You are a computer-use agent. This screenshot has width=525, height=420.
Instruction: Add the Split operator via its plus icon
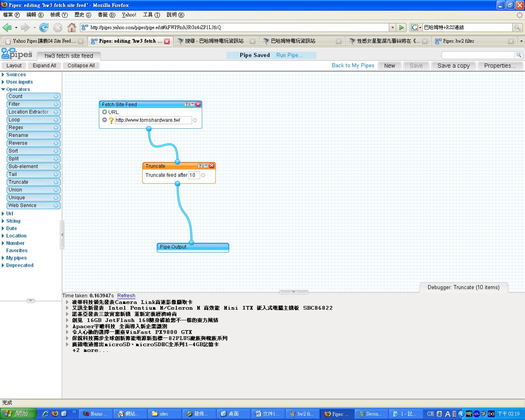pyautogui.click(x=56, y=159)
